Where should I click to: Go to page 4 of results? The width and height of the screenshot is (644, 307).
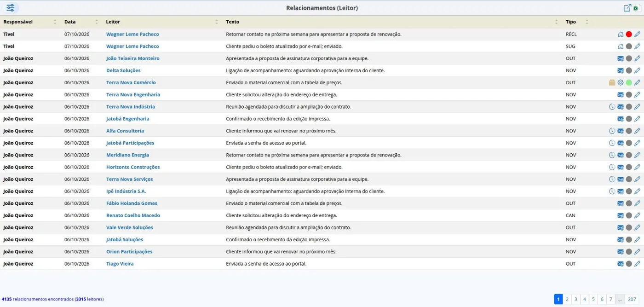(x=585, y=299)
